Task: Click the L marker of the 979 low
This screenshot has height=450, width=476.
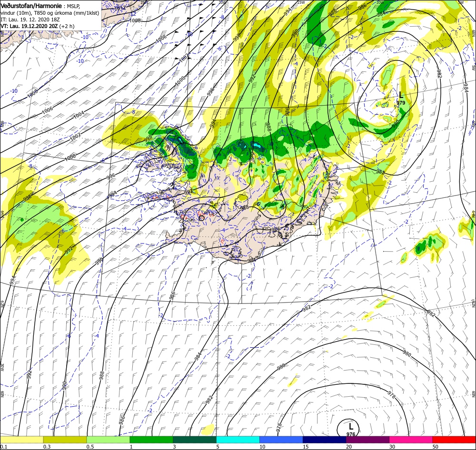Action: click(x=401, y=95)
